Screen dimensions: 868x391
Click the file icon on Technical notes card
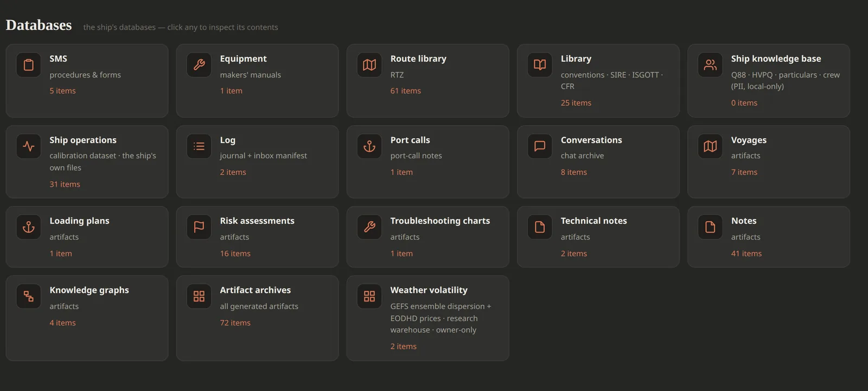tap(540, 227)
